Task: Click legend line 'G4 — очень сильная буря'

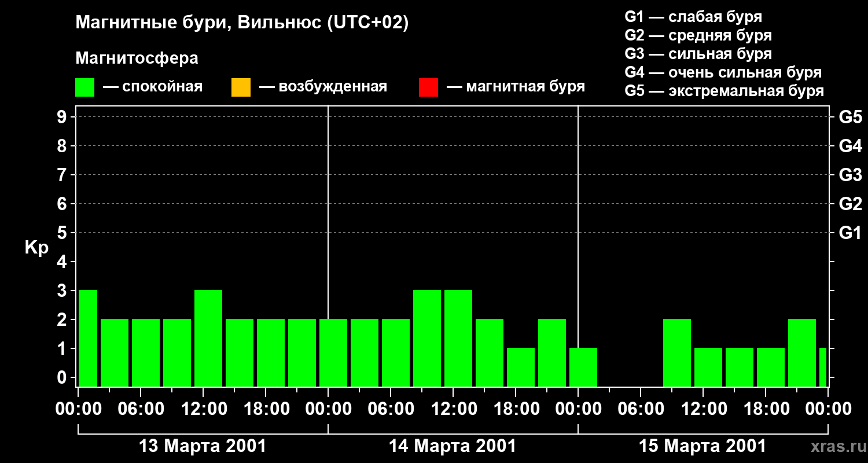Action: [x=723, y=72]
